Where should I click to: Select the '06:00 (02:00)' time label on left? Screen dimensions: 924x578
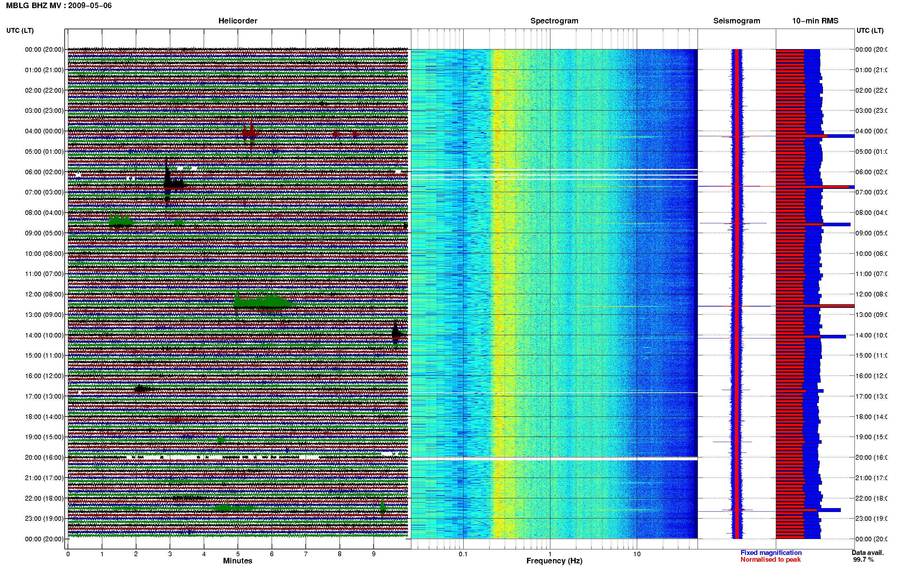44,172
